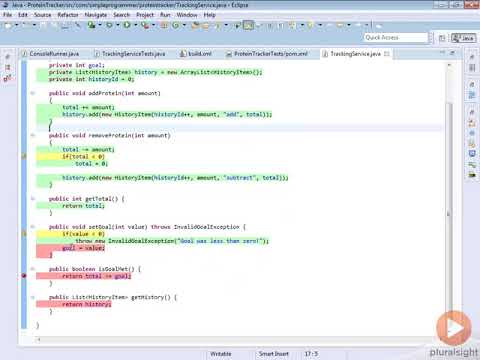
Task: Open the Navigate menu
Action: [96, 15]
